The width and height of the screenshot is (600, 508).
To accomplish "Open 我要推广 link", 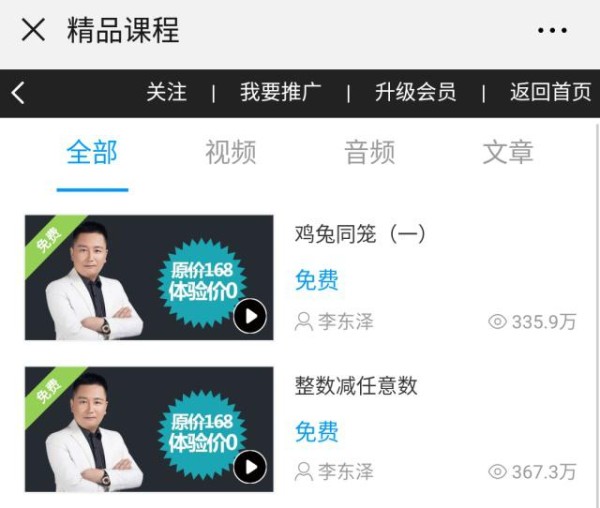I will [x=281, y=93].
